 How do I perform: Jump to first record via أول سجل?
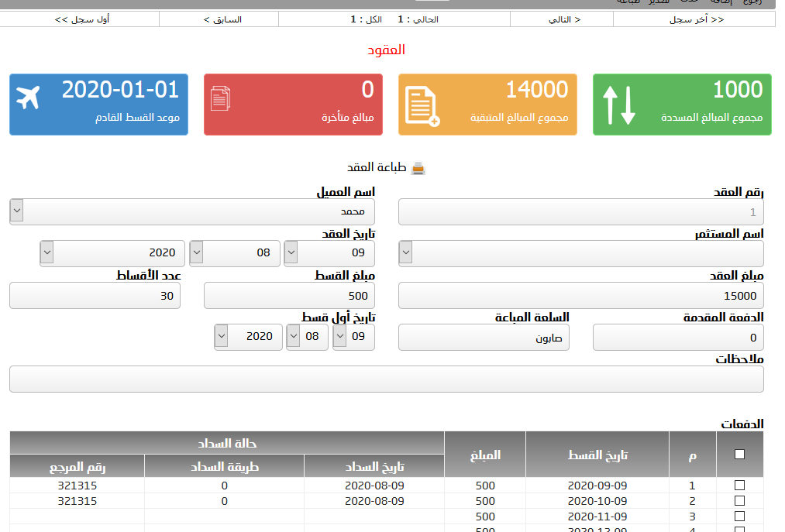82,19
